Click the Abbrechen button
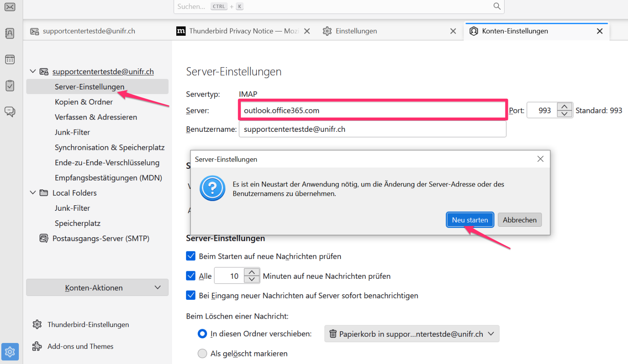The width and height of the screenshot is (628, 364). pos(519,220)
